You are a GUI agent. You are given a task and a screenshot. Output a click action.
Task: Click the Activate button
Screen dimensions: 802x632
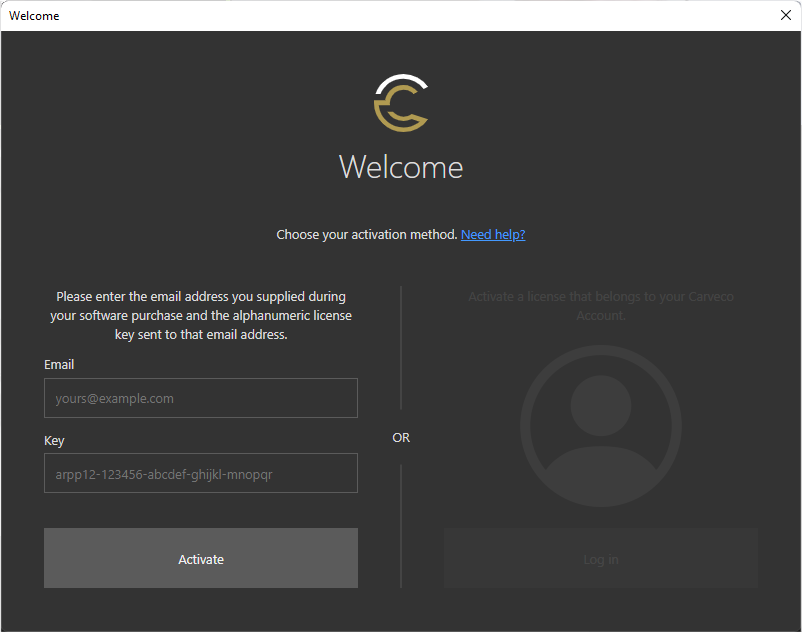(200, 558)
